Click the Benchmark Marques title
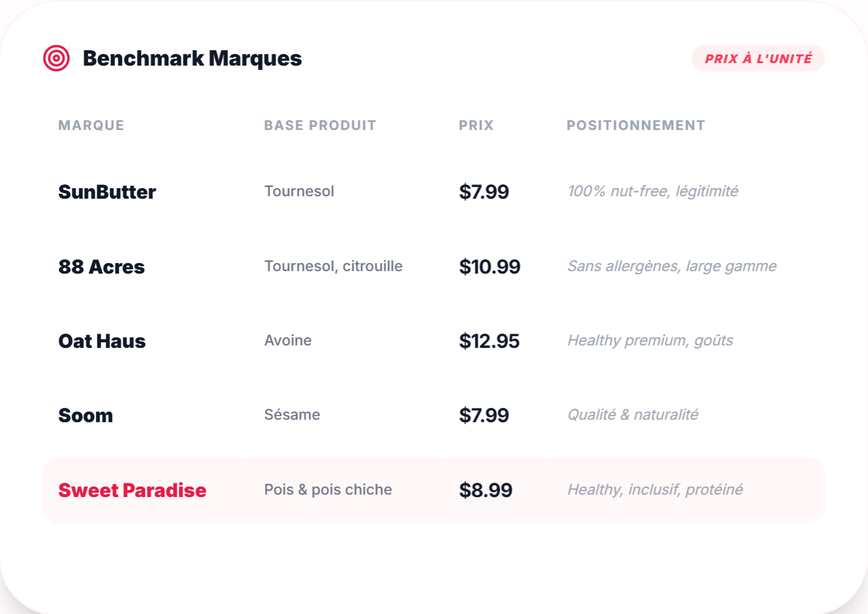Screen dimensions: 868x614 coord(192,58)
